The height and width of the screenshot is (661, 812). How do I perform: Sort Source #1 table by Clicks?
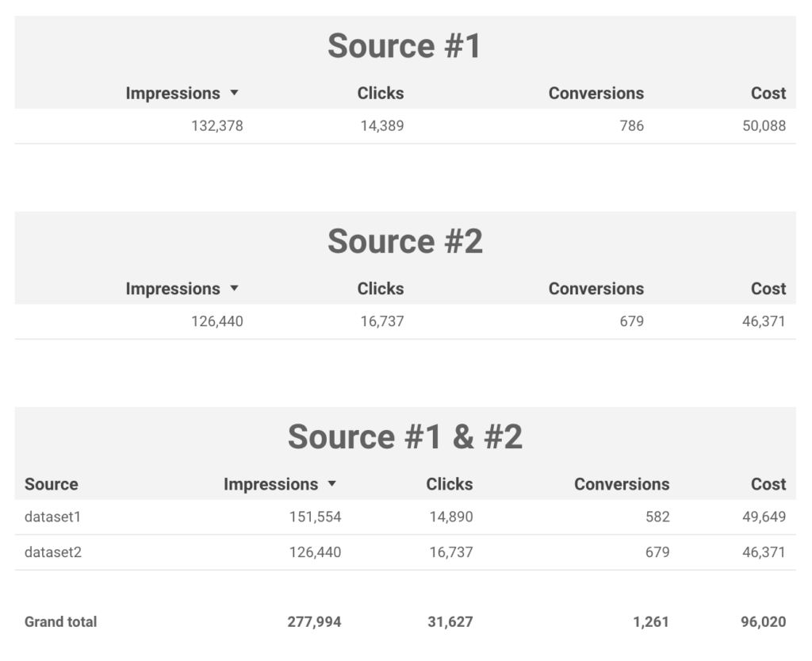coord(380,94)
